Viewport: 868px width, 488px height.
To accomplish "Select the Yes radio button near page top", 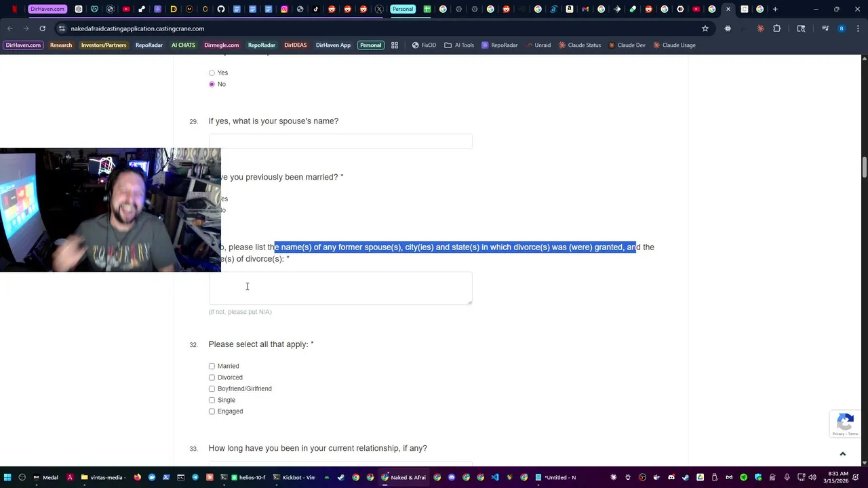I will point(212,73).
